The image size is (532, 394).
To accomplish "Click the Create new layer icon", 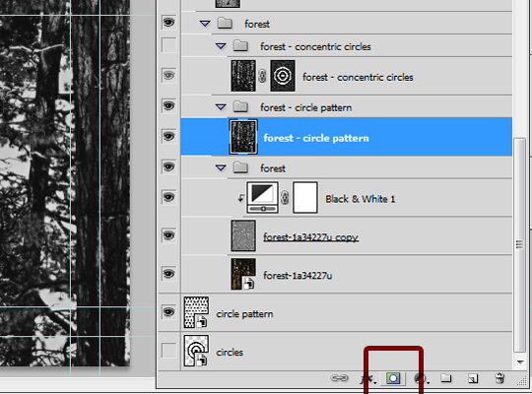I will tap(473, 378).
